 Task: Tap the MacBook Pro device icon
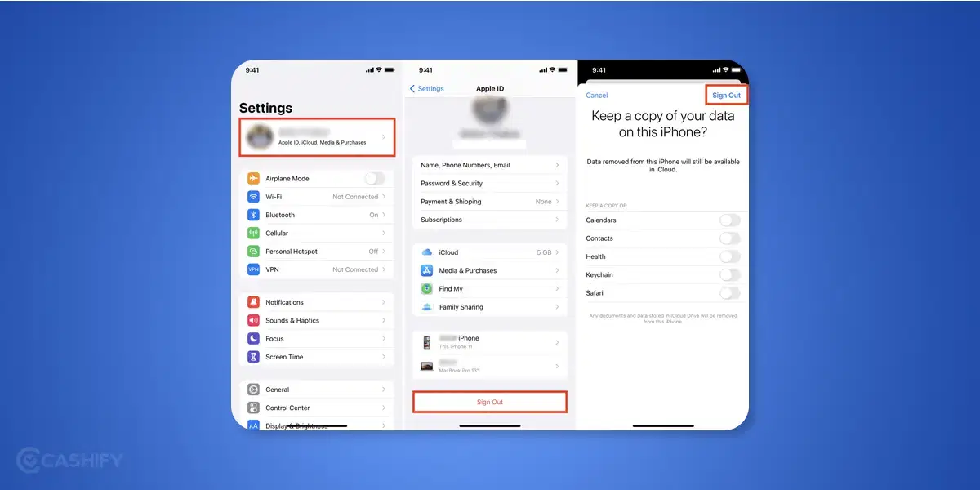[x=426, y=366]
